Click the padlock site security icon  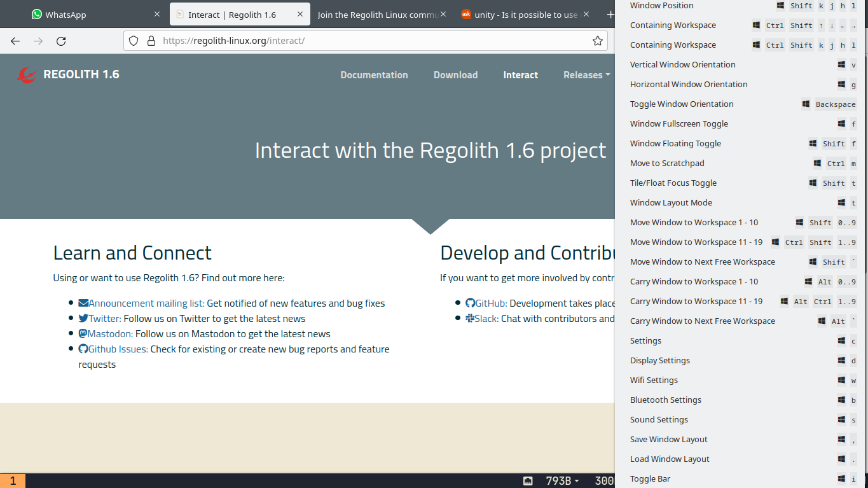(151, 41)
